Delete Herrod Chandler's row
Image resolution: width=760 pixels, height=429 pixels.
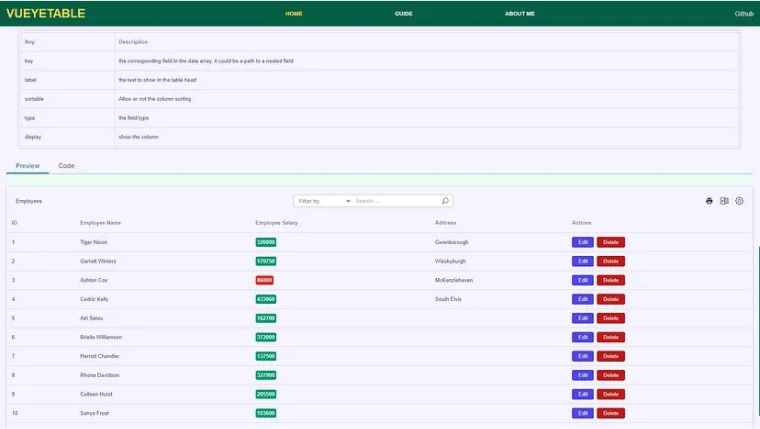tap(611, 356)
